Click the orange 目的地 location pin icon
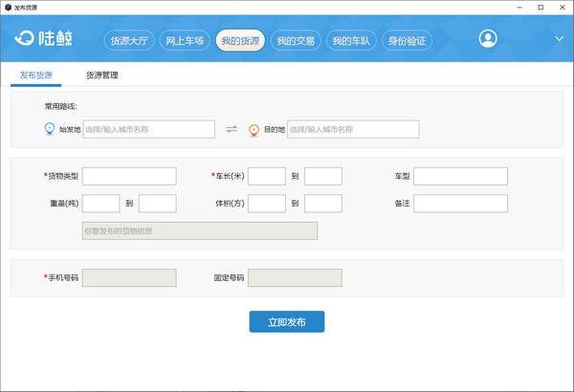This screenshot has height=392, width=574. click(254, 129)
